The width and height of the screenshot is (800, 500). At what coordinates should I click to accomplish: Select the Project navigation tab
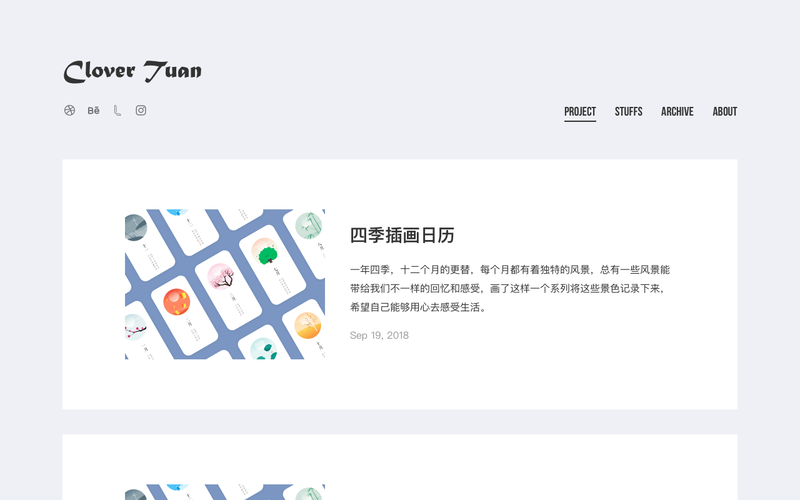point(580,112)
